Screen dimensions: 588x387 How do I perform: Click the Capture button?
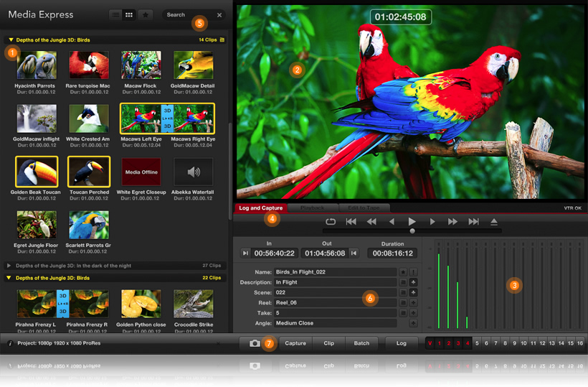(x=295, y=343)
